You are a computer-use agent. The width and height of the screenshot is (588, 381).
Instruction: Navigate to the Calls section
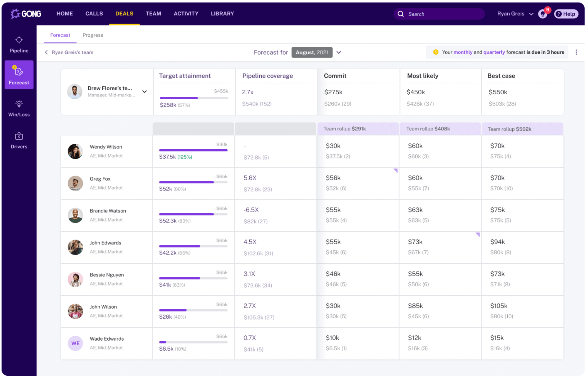coord(94,13)
